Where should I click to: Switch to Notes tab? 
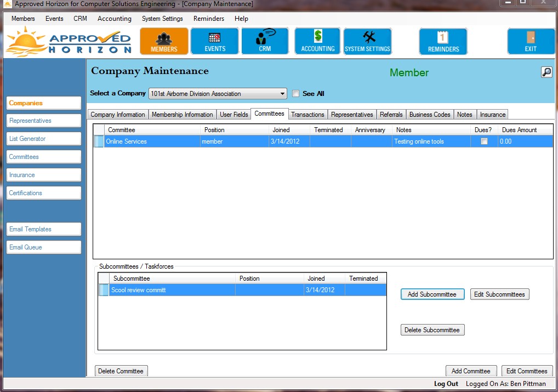[464, 114]
